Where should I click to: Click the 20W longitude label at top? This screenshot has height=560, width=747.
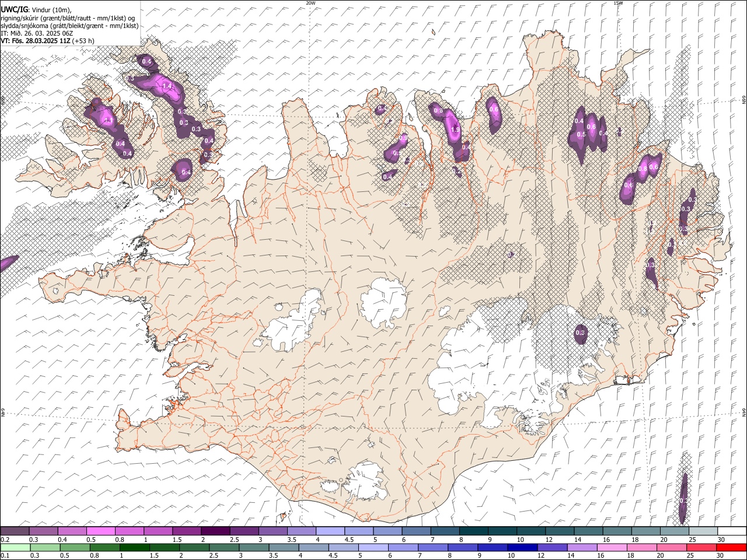[x=310, y=3]
